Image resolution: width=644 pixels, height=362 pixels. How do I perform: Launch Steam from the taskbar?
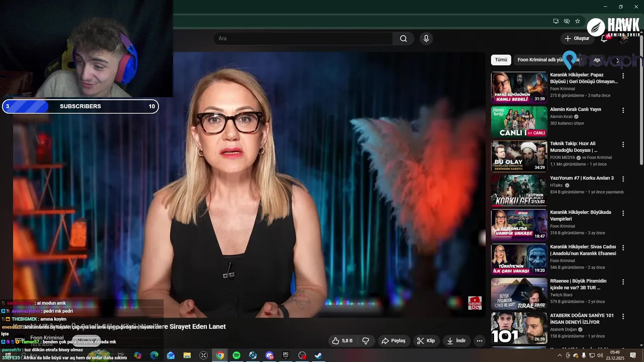point(318,355)
